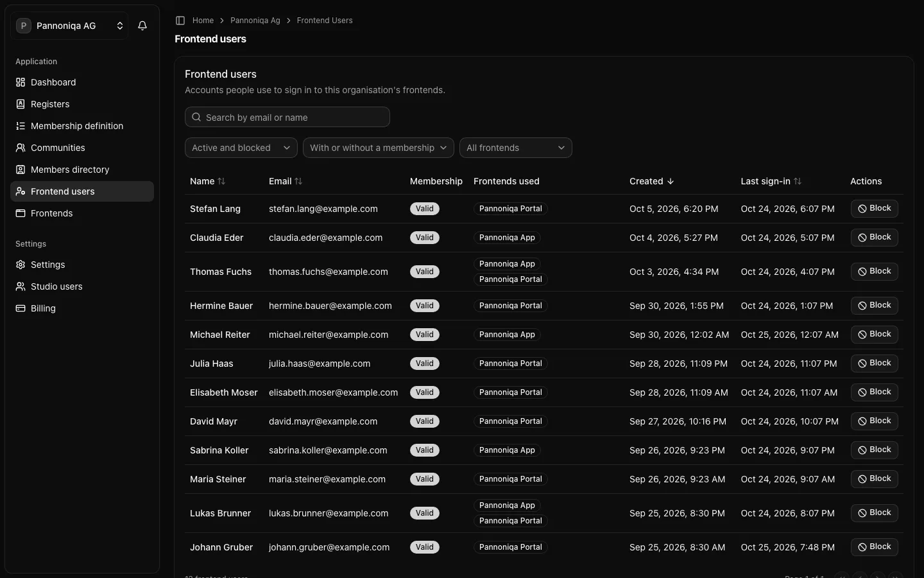
Task: Click the Dashboard sidebar icon
Action: tap(21, 82)
